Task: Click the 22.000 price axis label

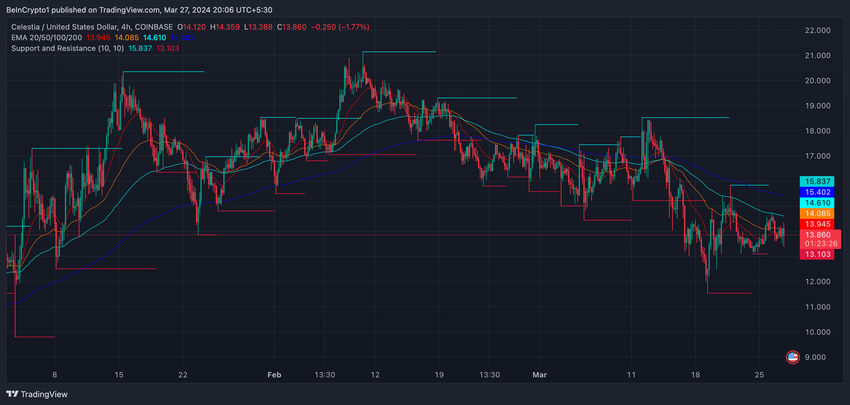Action: coord(816,31)
